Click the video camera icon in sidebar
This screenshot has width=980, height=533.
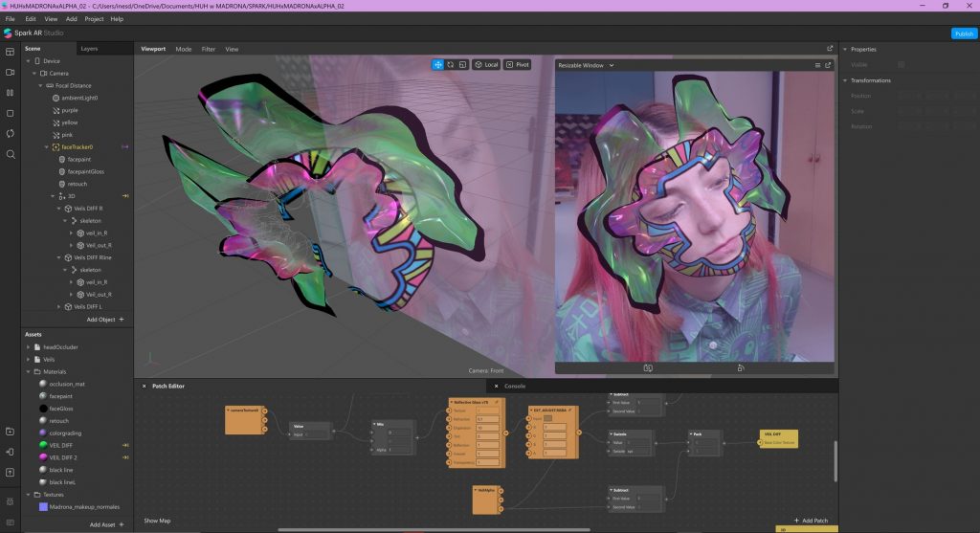11,72
